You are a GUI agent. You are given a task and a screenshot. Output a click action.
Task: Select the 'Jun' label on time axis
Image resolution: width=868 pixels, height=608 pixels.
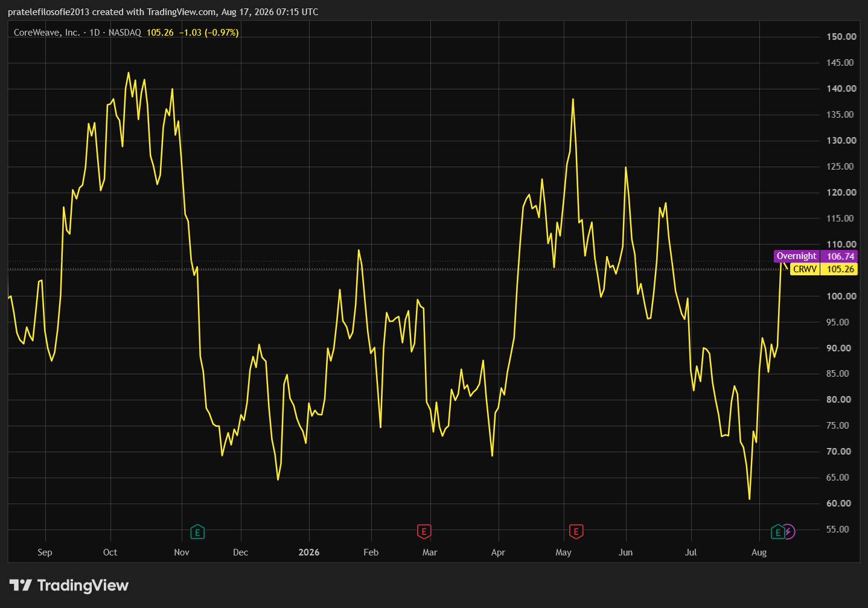pos(626,552)
